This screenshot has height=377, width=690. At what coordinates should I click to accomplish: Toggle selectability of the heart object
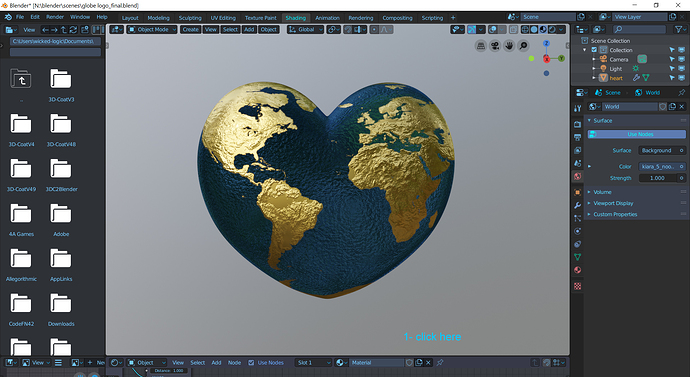pyautogui.click(x=672, y=78)
